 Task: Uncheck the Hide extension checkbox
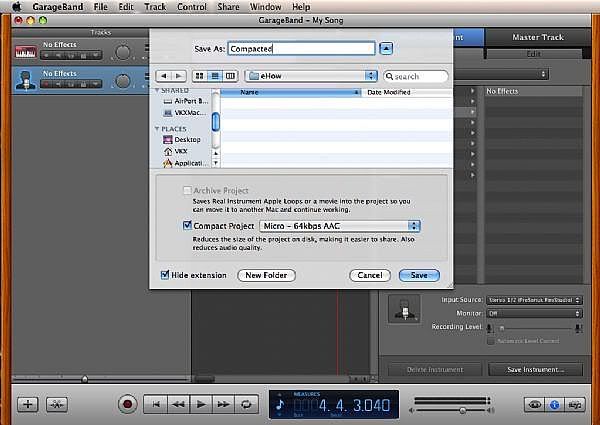click(165, 275)
